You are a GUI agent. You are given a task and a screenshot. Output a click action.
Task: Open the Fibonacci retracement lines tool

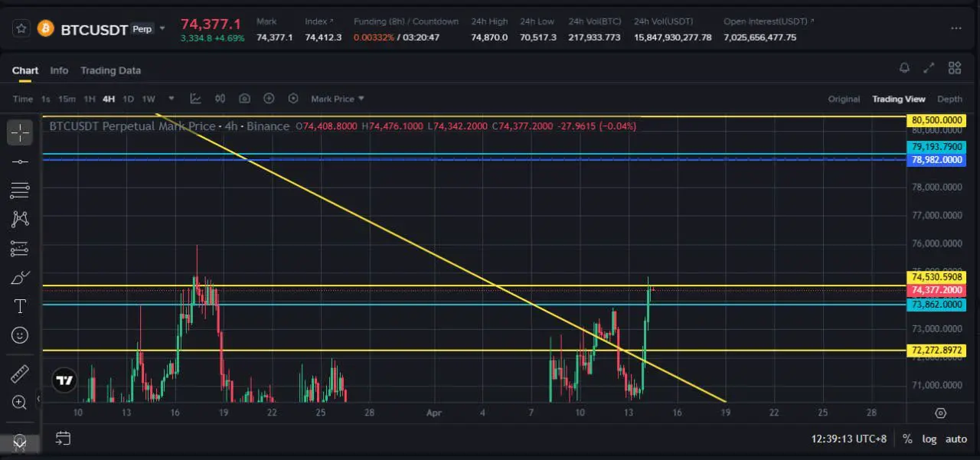coord(20,190)
